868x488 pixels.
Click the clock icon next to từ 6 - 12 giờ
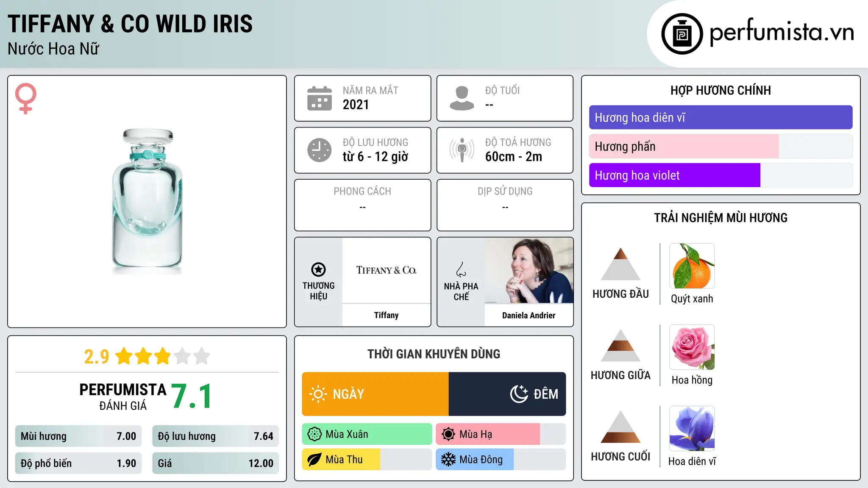tap(320, 150)
